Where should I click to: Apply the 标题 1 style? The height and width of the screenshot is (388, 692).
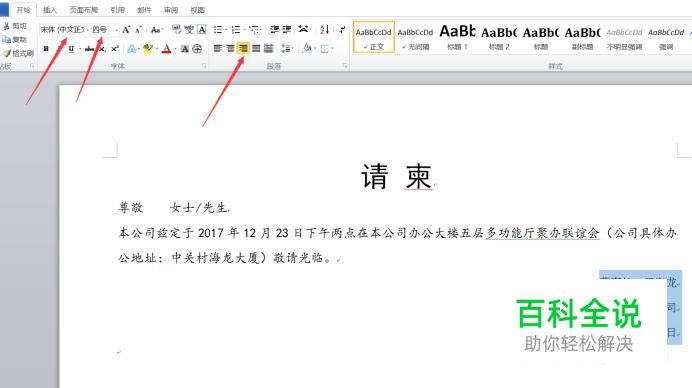click(x=457, y=38)
